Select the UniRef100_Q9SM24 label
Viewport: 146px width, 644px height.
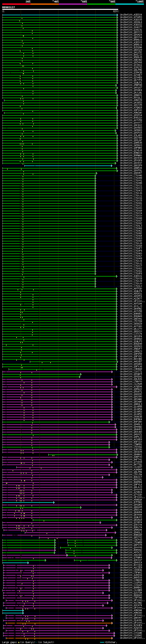(x=131, y=35)
